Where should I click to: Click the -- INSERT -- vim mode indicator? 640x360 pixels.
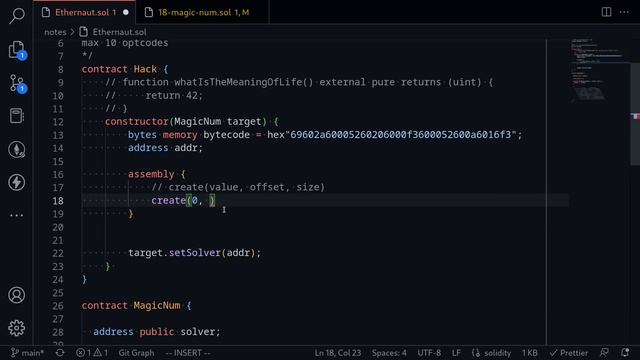(188, 353)
